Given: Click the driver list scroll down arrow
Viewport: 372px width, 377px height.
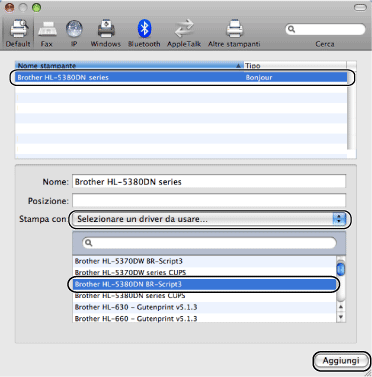Looking at the screenshot, I should [341, 317].
